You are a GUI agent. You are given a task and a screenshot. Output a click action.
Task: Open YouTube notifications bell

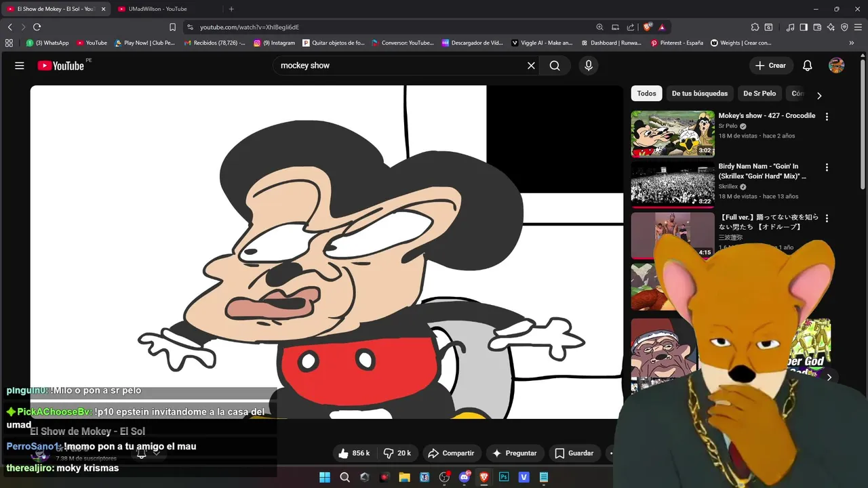[808, 66]
